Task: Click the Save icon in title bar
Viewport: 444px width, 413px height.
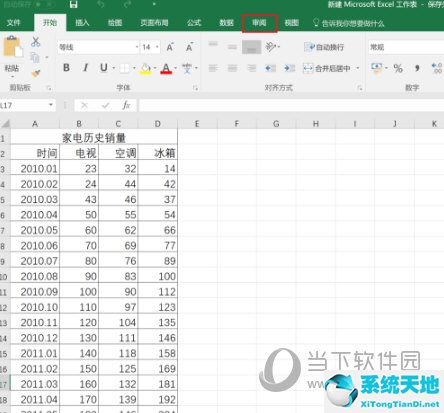Action: pyautogui.click(x=73, y=4)
